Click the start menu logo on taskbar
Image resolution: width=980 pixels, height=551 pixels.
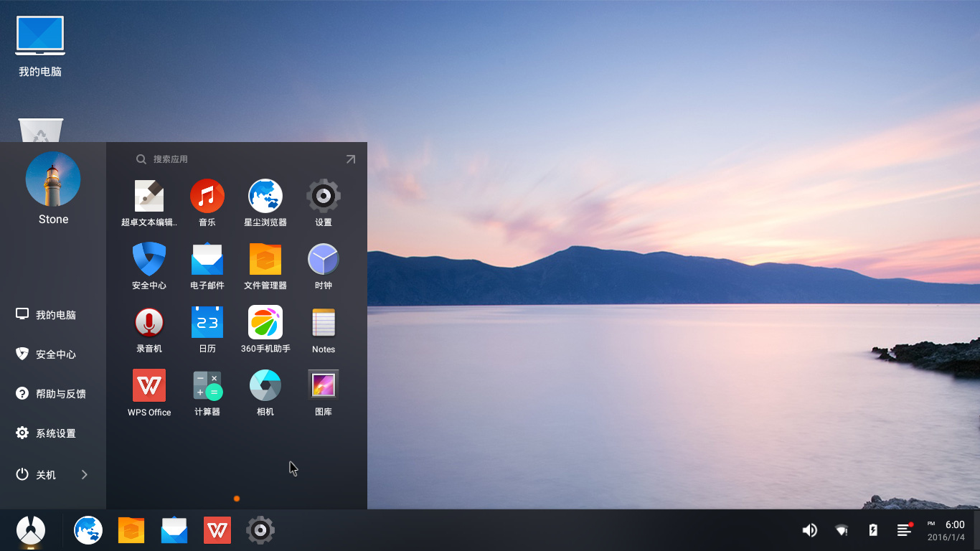tap(31, 531)
